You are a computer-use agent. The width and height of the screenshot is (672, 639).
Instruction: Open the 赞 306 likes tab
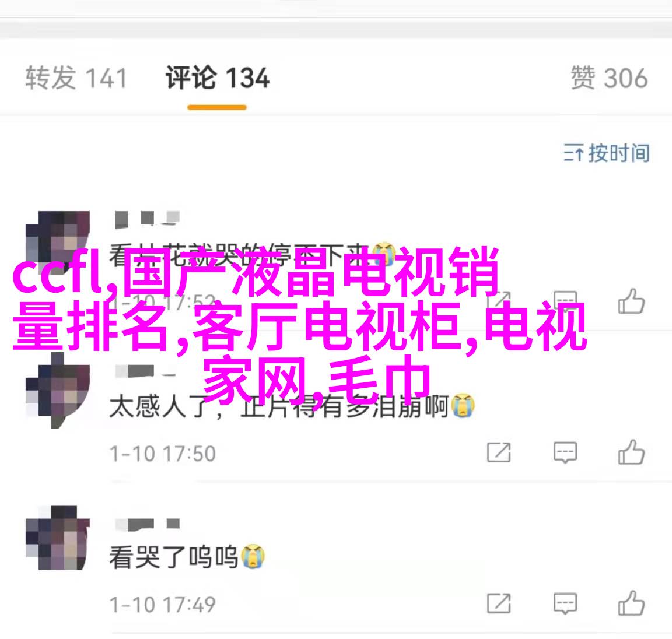pos(609,78)
